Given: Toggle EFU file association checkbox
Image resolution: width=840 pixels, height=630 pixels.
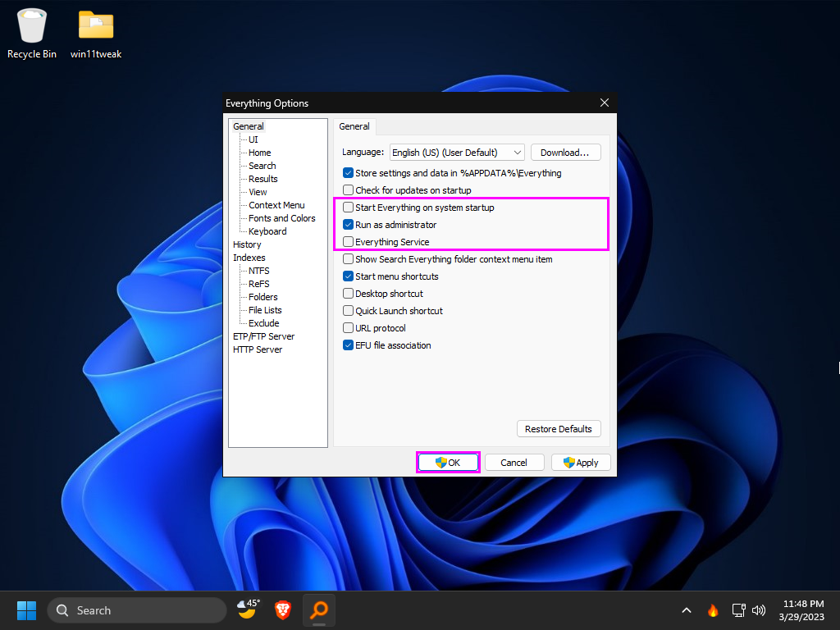Looking at the screenshot, I should pyautogui.click(x=387, y=345).
